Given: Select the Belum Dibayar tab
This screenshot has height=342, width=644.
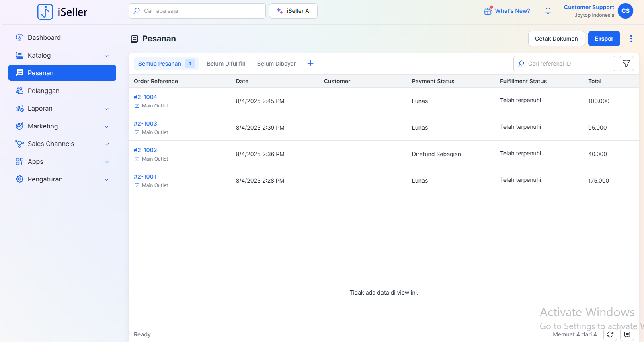Looking at the screenshot, I should click(x=276, y=64).
